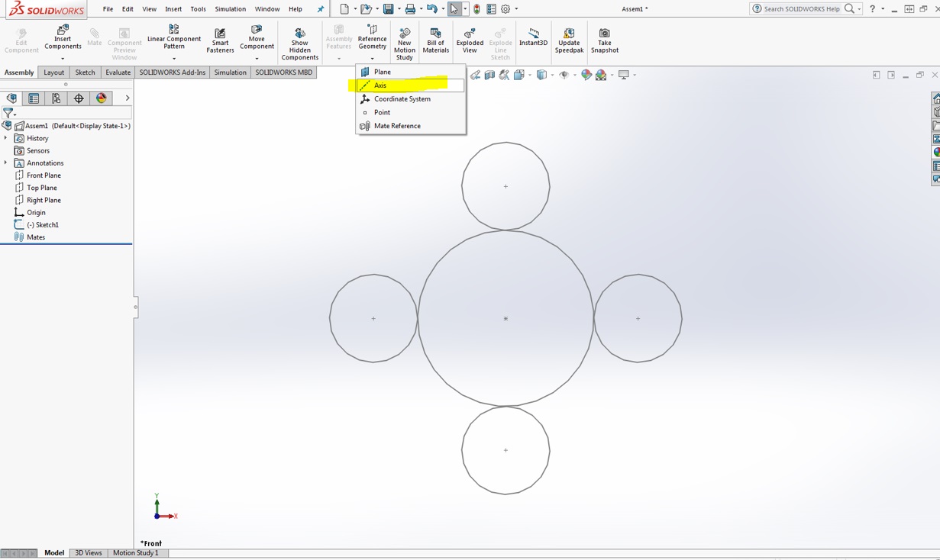Image resolution: width=940 pixels, height=560 pixels.
Task: Click the Exploded View tool
Action: coord(470,40)
